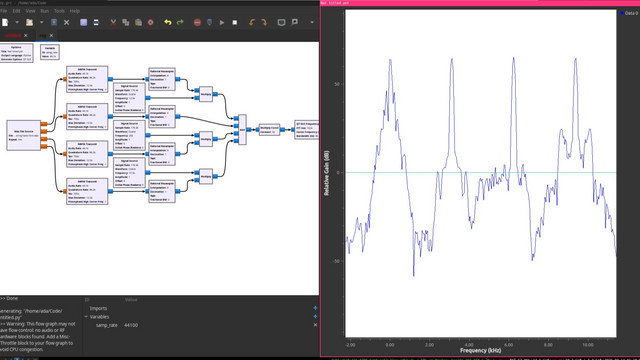640x360 pixels.
Task: Click the screen capture toolbar icon
Action: [83, 22]
